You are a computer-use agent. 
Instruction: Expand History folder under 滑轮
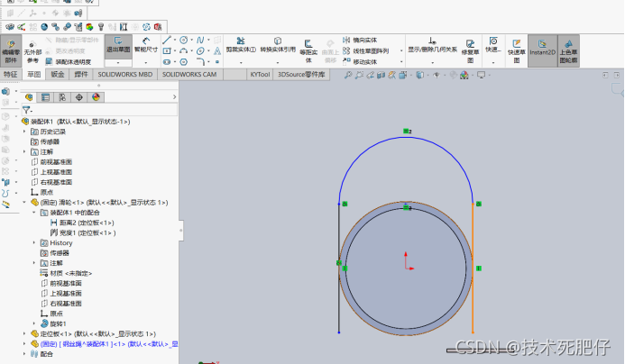[34, 243]
